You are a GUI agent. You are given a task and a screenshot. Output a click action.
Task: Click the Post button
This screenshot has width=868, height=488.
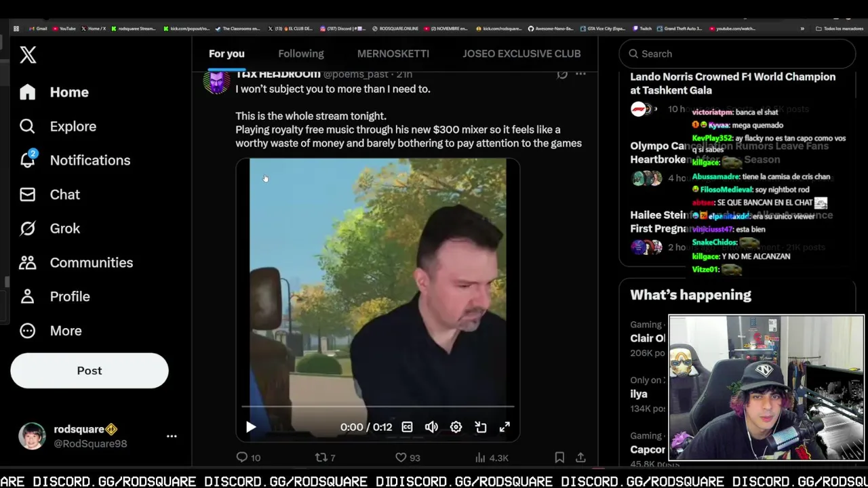click(90, 371)
